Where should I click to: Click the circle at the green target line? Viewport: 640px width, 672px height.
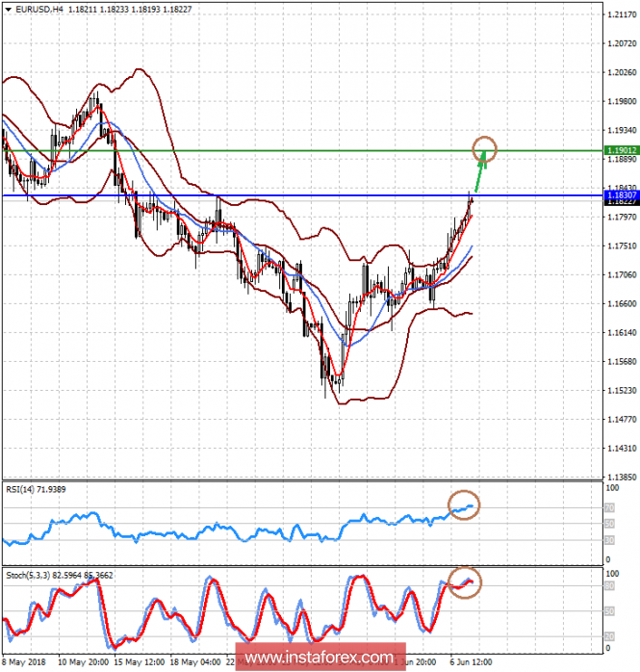pyautogui.click(x=485, y=148)
